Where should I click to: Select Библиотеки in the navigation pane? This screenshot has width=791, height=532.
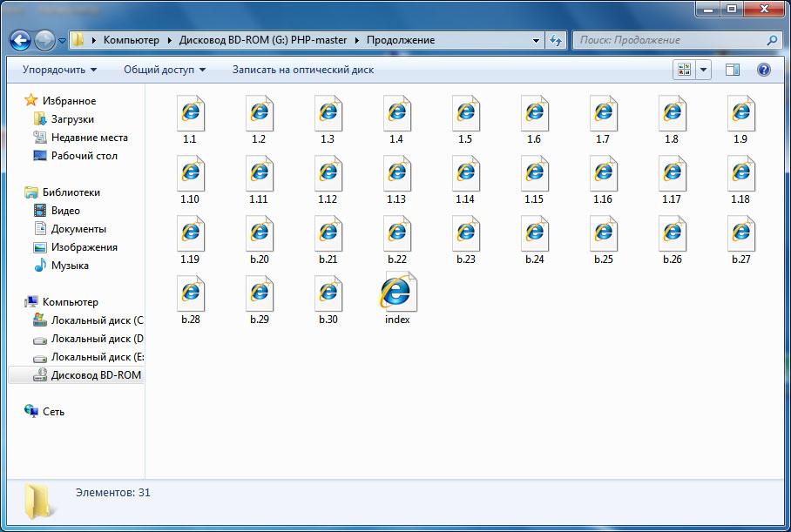coord(71,192)
